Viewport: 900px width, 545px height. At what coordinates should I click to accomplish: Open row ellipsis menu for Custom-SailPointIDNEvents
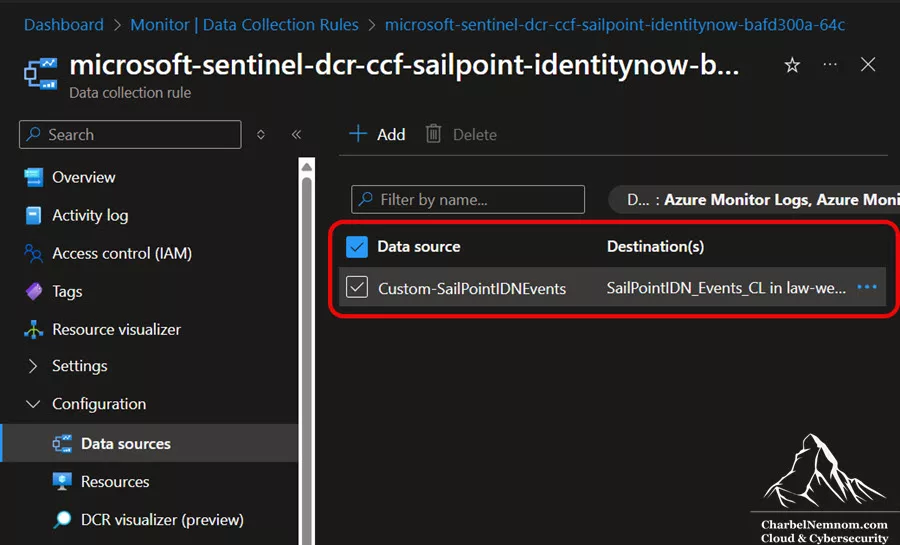pos(867,287)
